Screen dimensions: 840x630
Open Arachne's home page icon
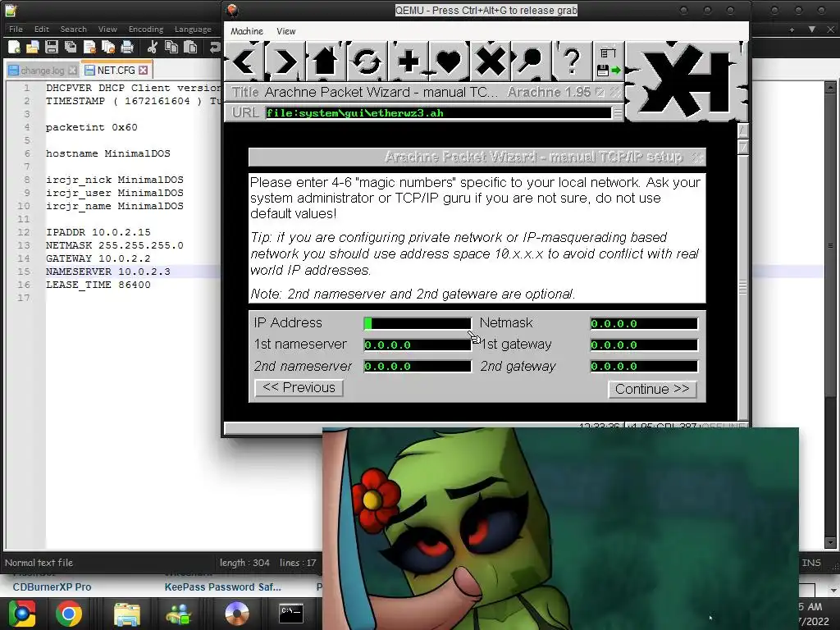coord(326,62)
